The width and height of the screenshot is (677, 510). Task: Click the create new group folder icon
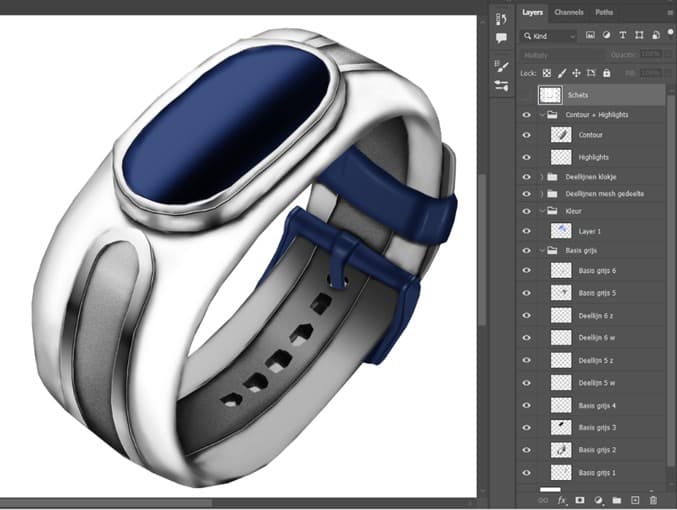coord(616,498)
